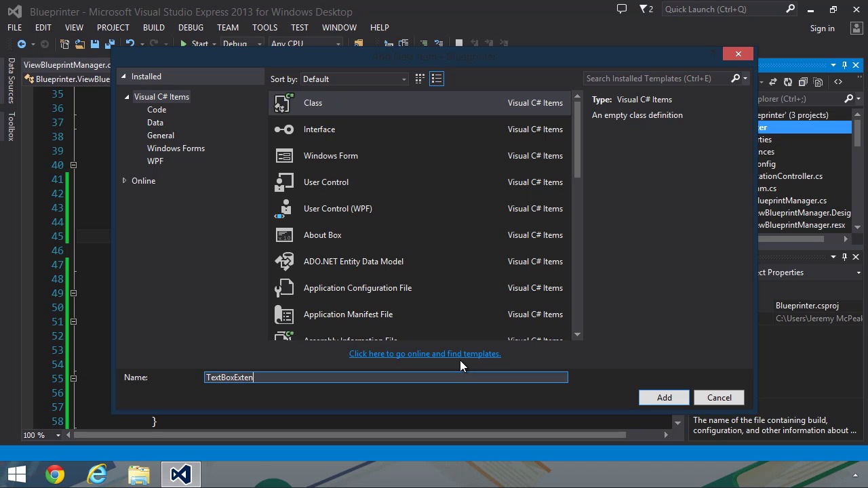The width and height of the screenshot is (868, 488).
Task: Open the BUILD menu
Action: [153, 28]
